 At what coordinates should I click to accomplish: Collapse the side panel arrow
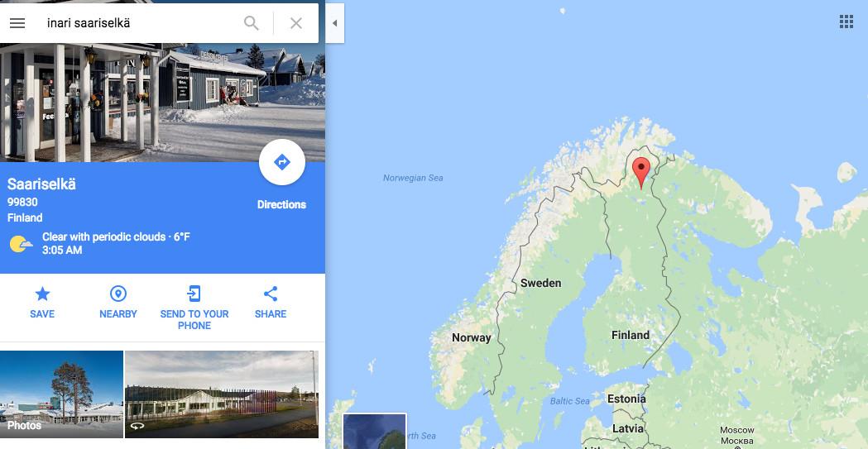pyautogui.click(x=334, y=23)
